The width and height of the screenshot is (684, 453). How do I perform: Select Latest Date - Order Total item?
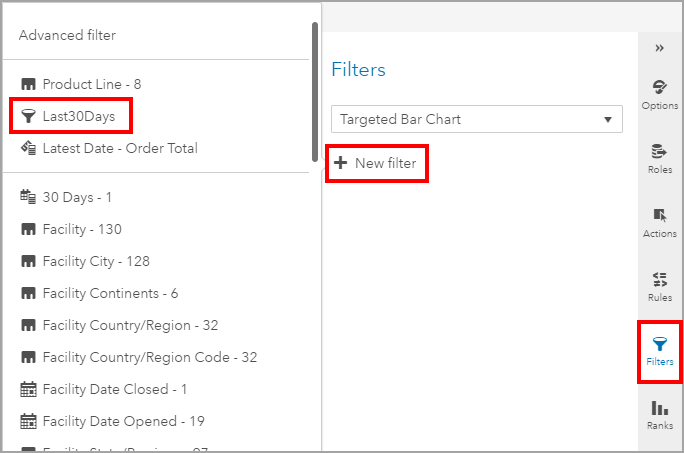tap(120, 148)
